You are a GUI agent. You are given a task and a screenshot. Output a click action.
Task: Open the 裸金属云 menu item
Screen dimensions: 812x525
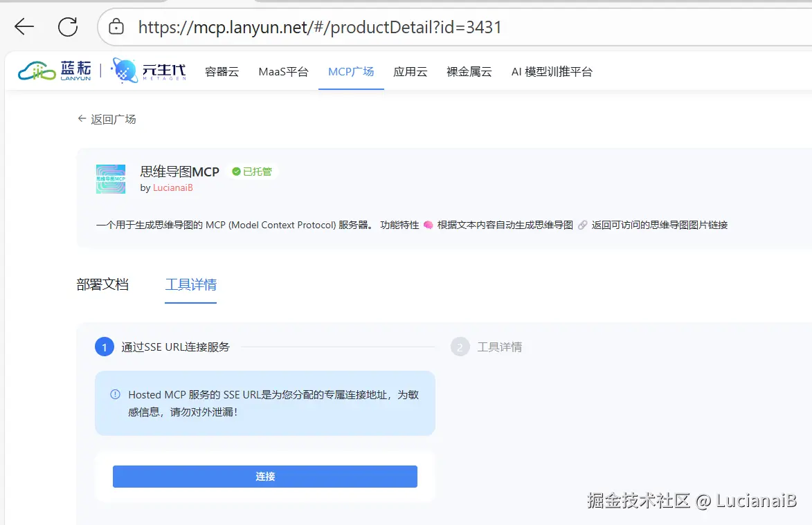point(469,71)
